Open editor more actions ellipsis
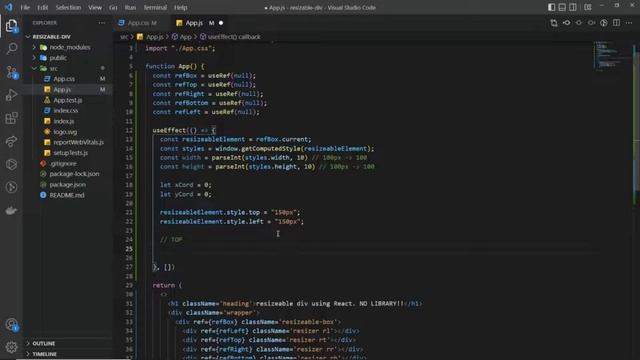Screen dimensions: 640x360 629,23
